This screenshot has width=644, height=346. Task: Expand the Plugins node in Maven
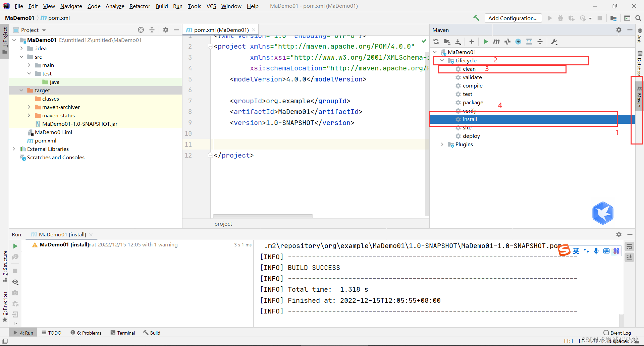coord(442,144)
